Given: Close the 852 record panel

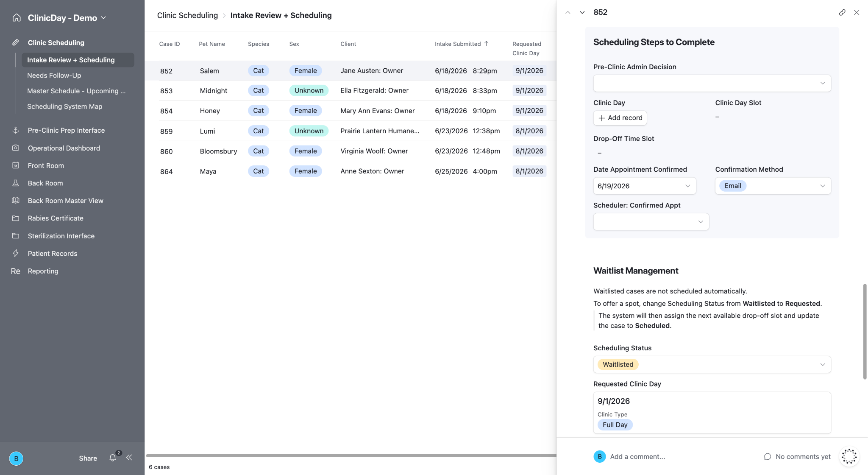Looking at the screenshot, I should (x=857, y=12).
